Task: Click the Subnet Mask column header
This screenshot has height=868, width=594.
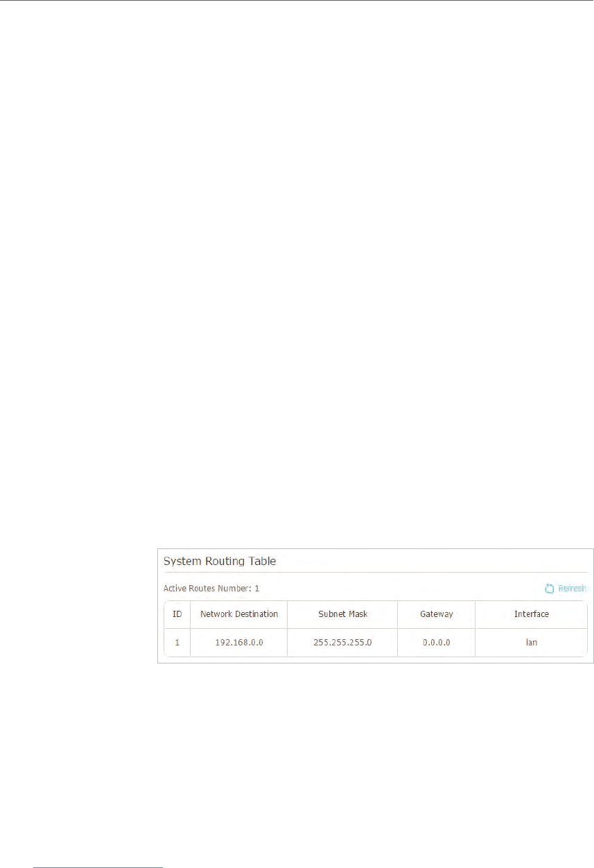Action: pos(342,614)
